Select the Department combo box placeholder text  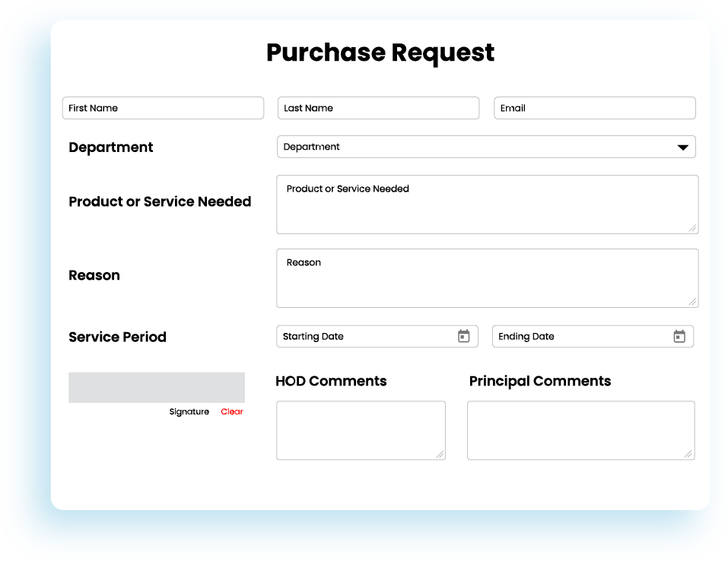[x=312, y=147]
